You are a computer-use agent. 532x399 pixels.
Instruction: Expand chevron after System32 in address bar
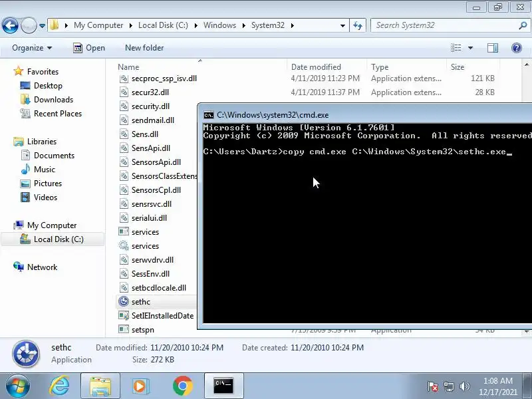click(292, 25)
